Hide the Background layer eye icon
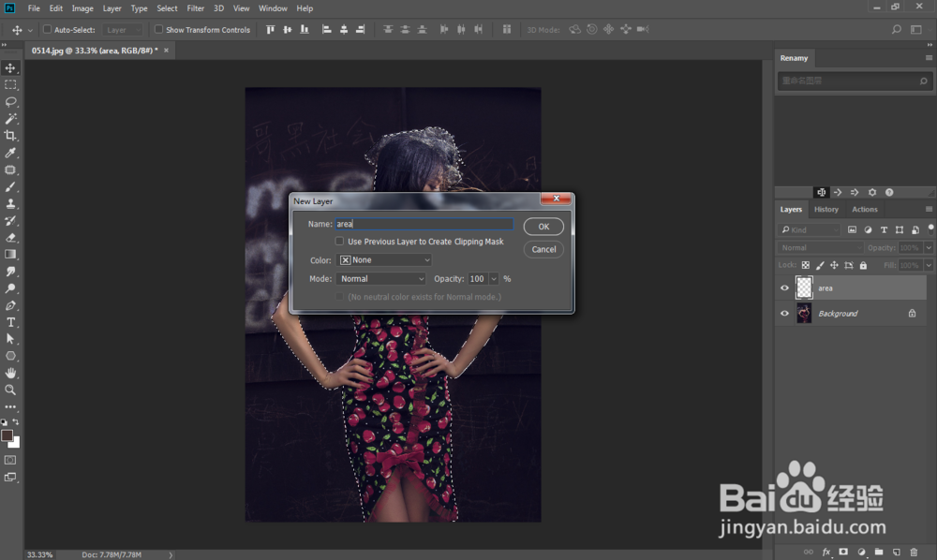The image size is (937, 560). click(784, 314)
